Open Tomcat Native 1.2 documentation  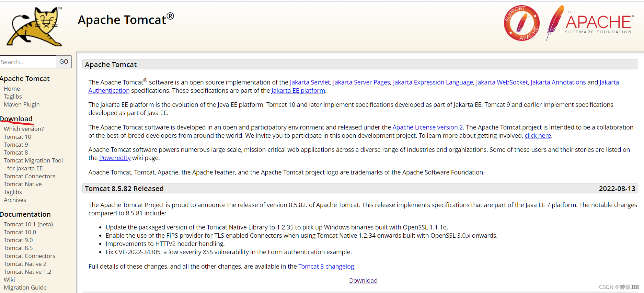click(27, 272)
